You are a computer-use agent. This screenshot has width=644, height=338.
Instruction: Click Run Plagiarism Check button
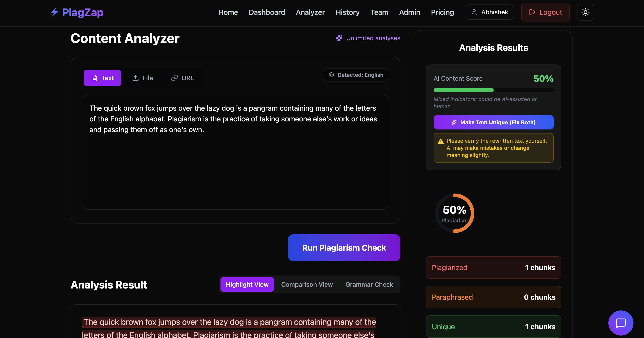344,248
